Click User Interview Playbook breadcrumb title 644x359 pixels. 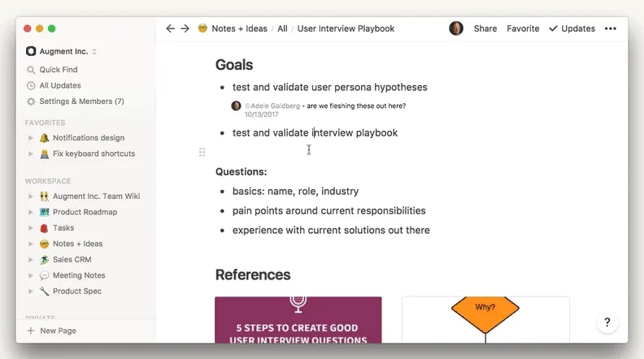[x=346, y=28]
